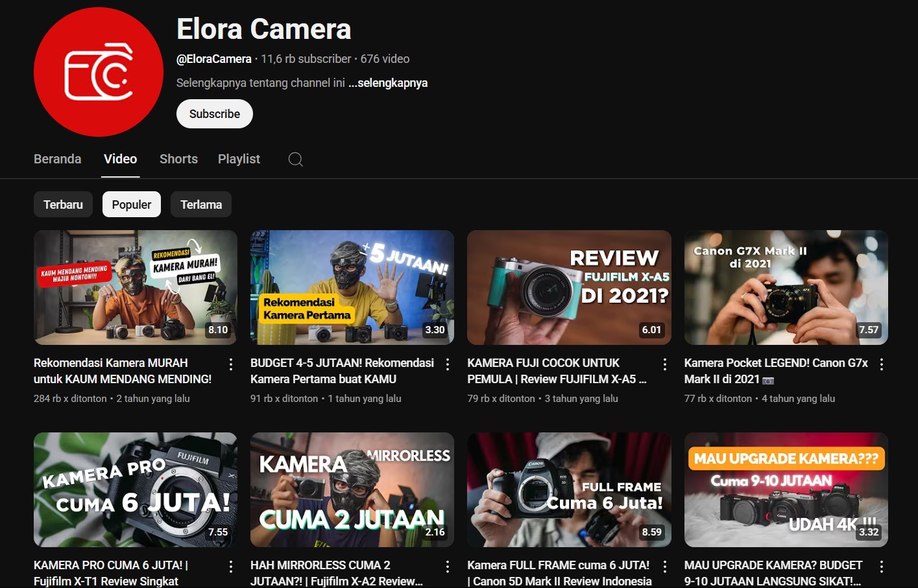Go to the Playlist tab
This screenshot has height=588, width=918.
coord(239,159)
